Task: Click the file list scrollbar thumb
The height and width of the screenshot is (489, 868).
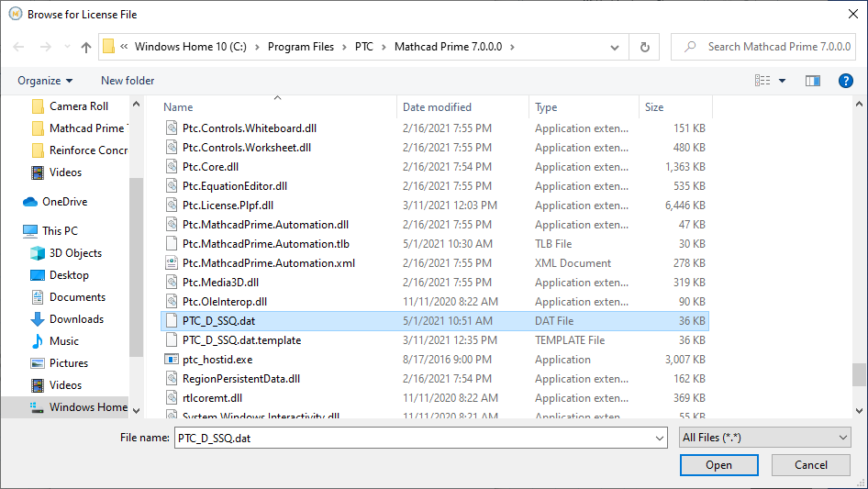Action: pos(859,374)
